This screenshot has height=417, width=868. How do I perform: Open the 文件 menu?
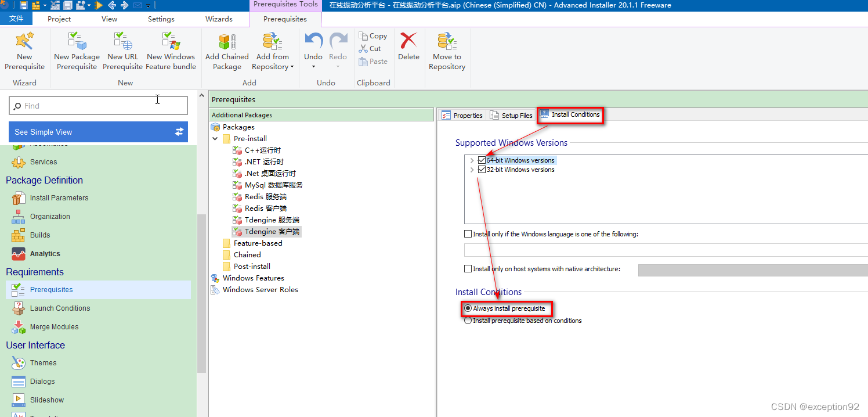click(x=16, y=19)
